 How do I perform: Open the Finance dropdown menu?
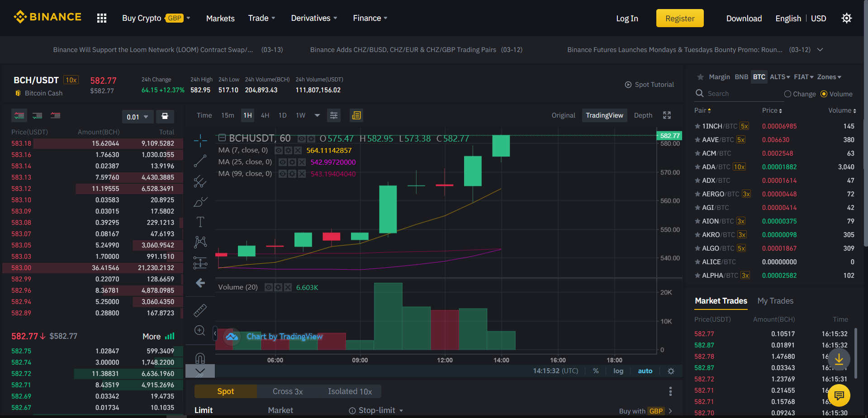pos(370,18)
